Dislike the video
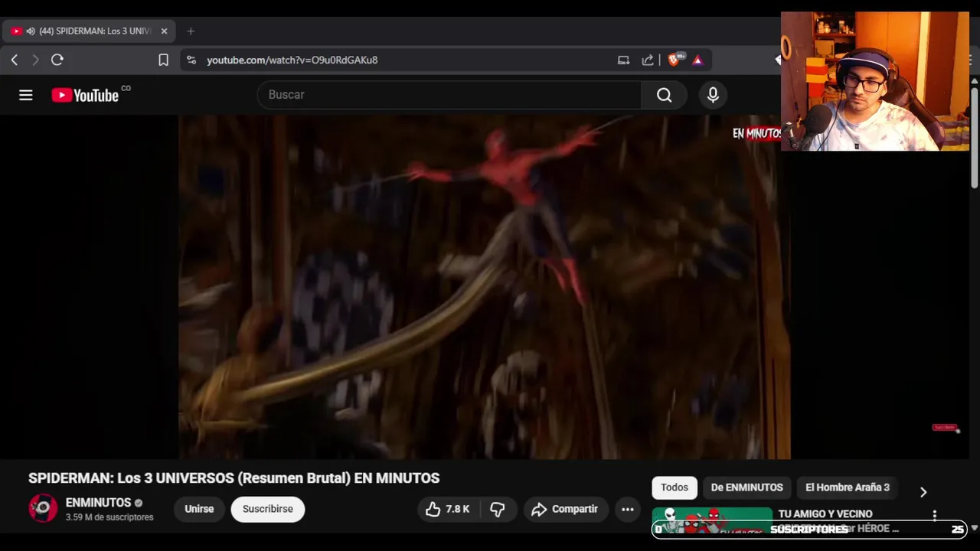 coord(498,509)
